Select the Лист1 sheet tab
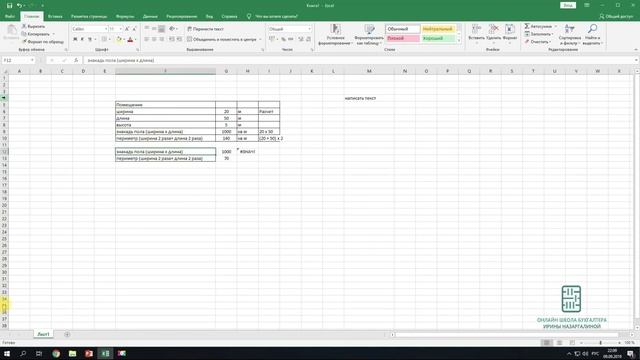The height and width of the screenshot is (360, 640). tap(43, 334)
